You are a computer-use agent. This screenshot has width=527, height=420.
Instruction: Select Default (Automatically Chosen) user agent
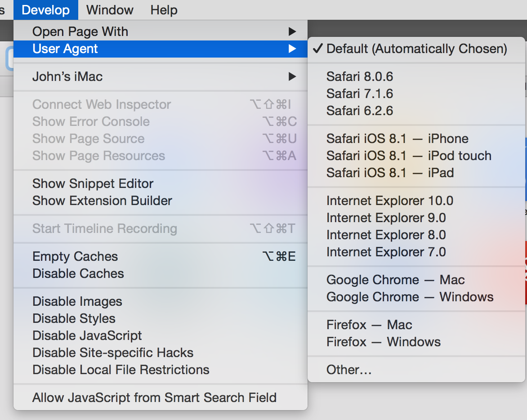[416, 49]
